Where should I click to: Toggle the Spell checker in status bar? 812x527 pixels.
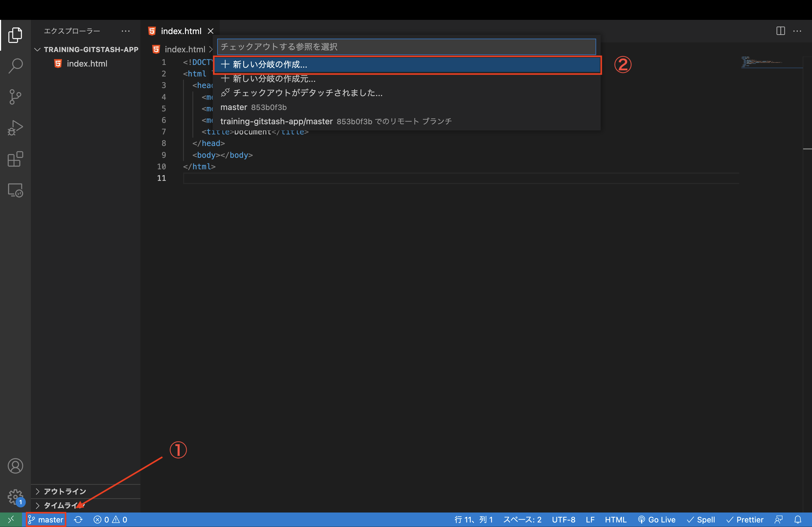coord(701,519)
